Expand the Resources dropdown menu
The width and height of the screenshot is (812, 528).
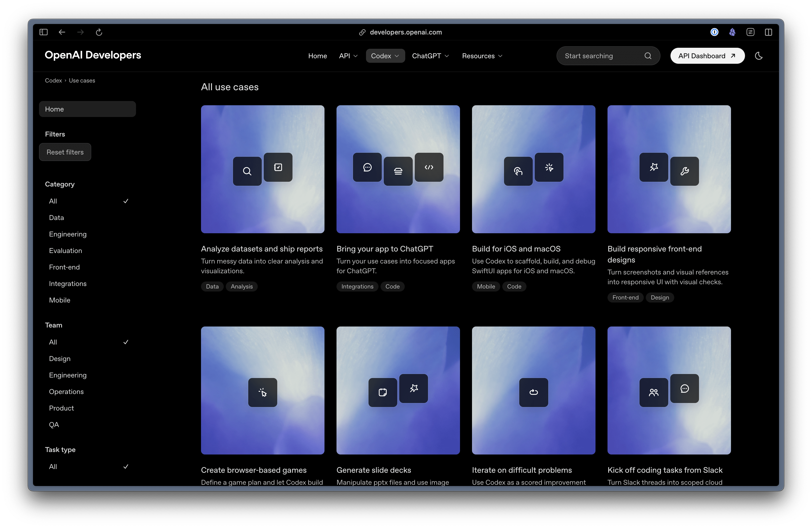pos(482,56)
